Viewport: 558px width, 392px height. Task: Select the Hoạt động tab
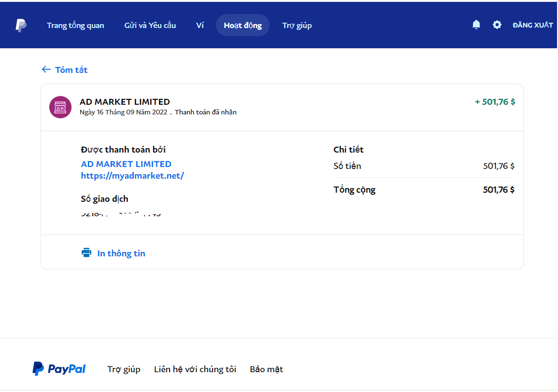tap(243, 26)
